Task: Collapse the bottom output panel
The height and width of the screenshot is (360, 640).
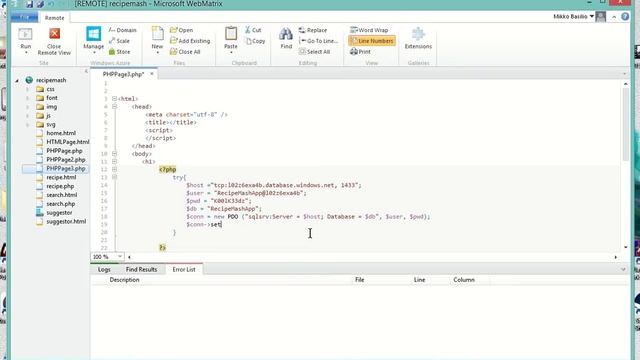Action: click(x=623, y=269)
